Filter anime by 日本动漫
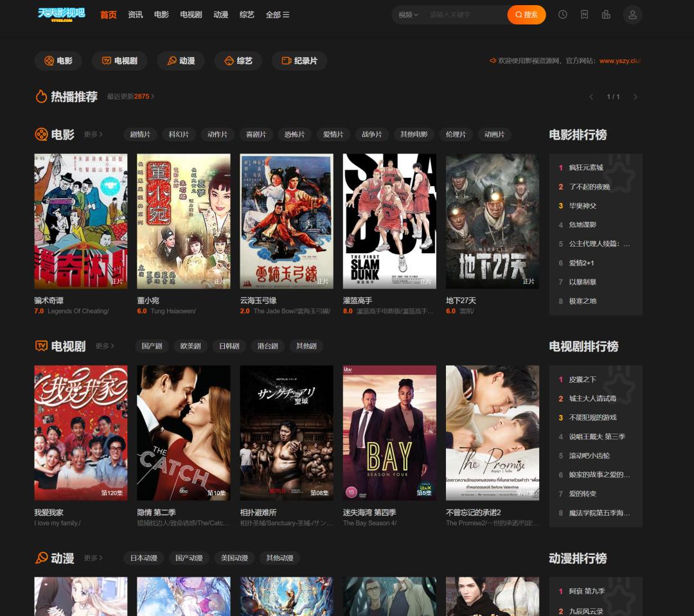This screenshot has width=694, height=616. tap(144, 558)
